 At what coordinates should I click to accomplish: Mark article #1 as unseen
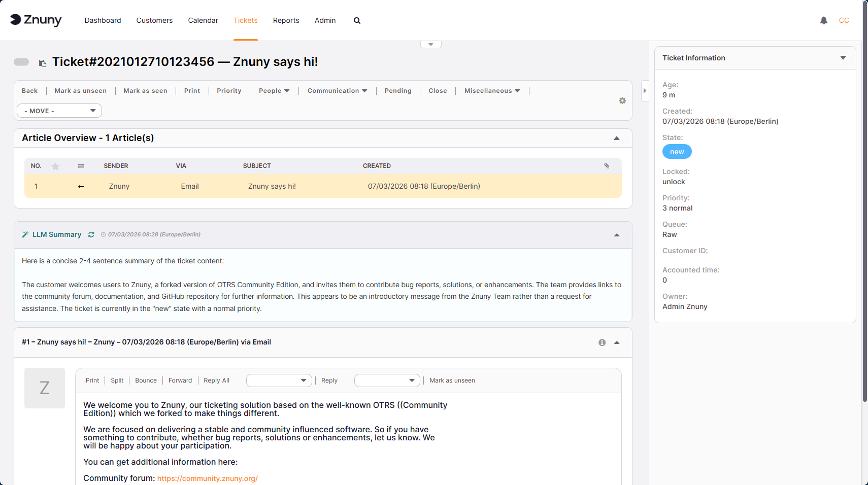(453, 380)
